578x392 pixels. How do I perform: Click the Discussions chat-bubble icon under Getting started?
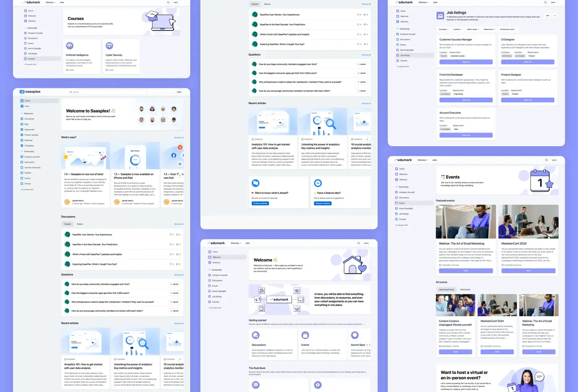click(x=256, y=335)
